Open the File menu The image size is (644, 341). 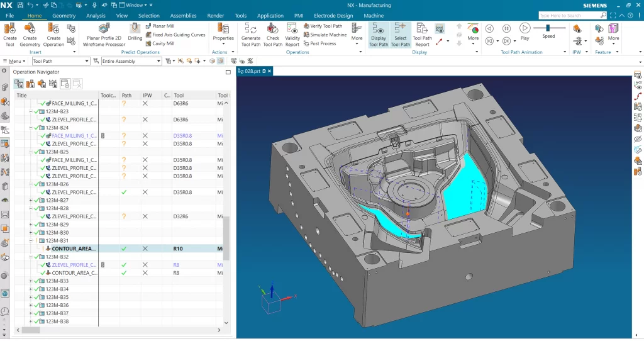coord(10,16)
